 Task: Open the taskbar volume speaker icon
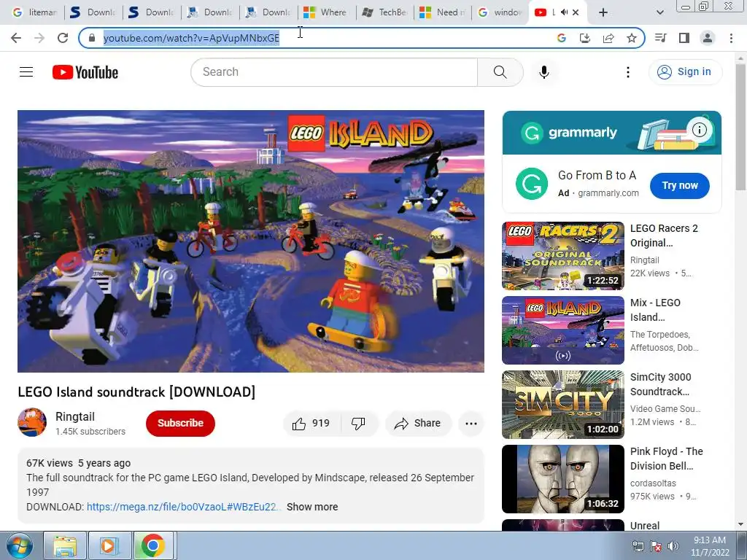[673, 546]
